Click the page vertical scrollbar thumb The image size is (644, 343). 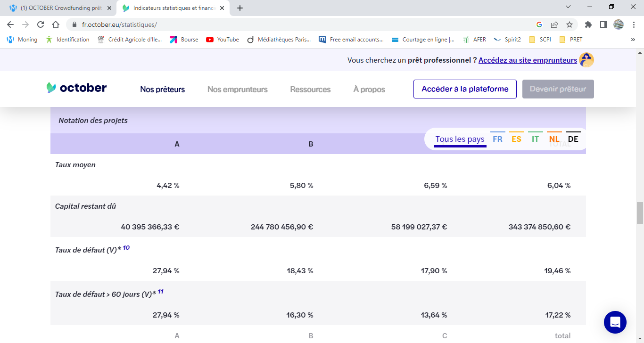tap(640, 213)
